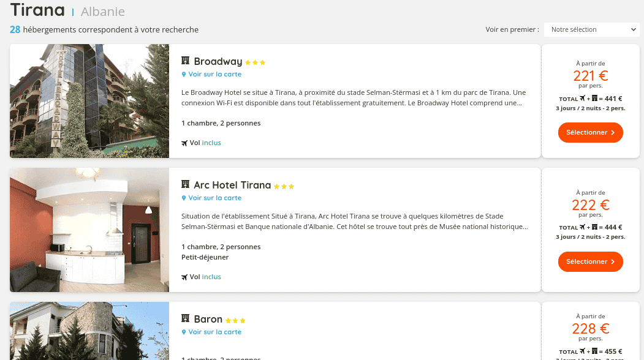
Task: Click the airplane icon in Arc Hotel's flight row
Action: (184, 277)
